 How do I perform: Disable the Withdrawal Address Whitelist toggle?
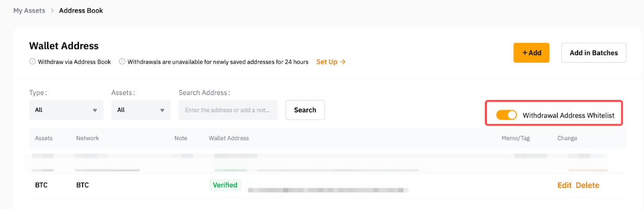pos(506,115)
